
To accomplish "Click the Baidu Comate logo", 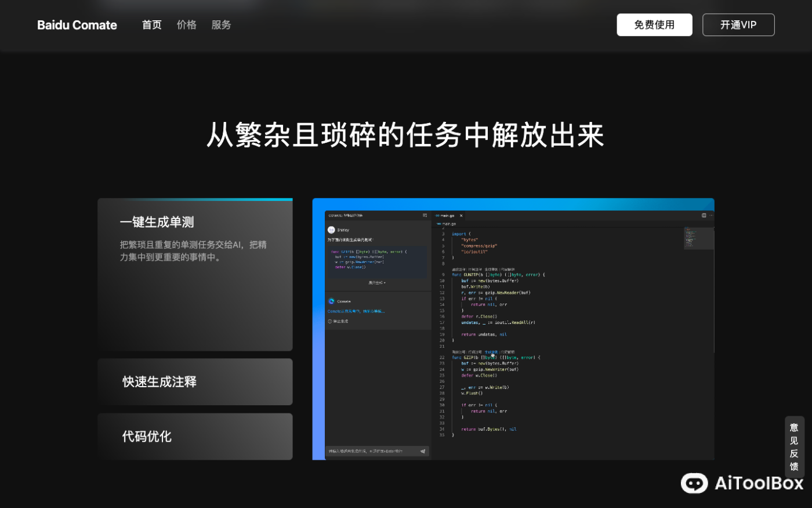I will coord(77,25).
